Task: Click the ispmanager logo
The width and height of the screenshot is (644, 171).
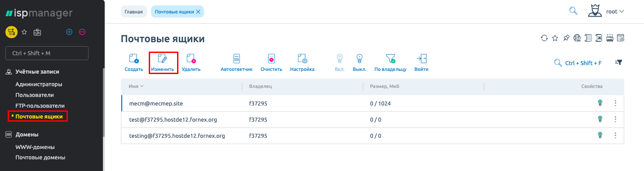Action: point(39,13)
